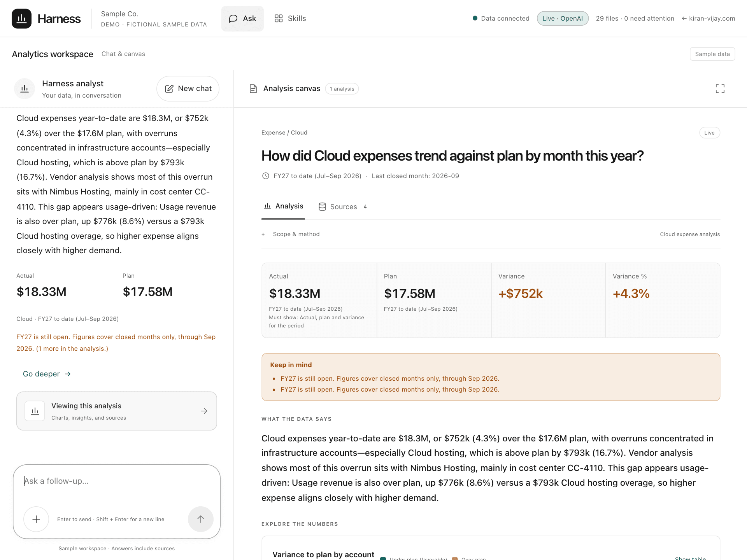The width and height of the screenshot is (747, 560).
Task: Click the 1 analysis count badge
Action: pyautogui.click(x=342, y=89)
